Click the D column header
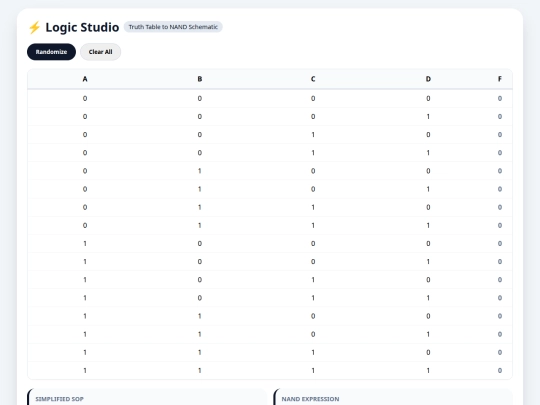Screen dimensions: 540x405 pyautogui.click(x=428, y=79)
